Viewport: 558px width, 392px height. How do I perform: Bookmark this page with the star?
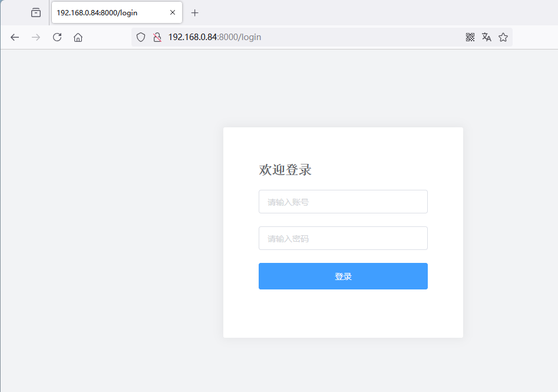click(503, 37)
